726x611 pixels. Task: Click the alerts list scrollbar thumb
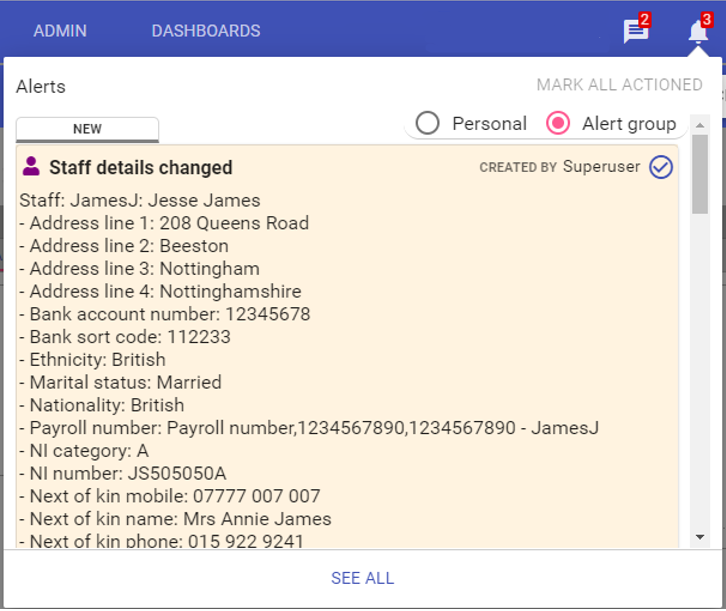tap(700, 173)
